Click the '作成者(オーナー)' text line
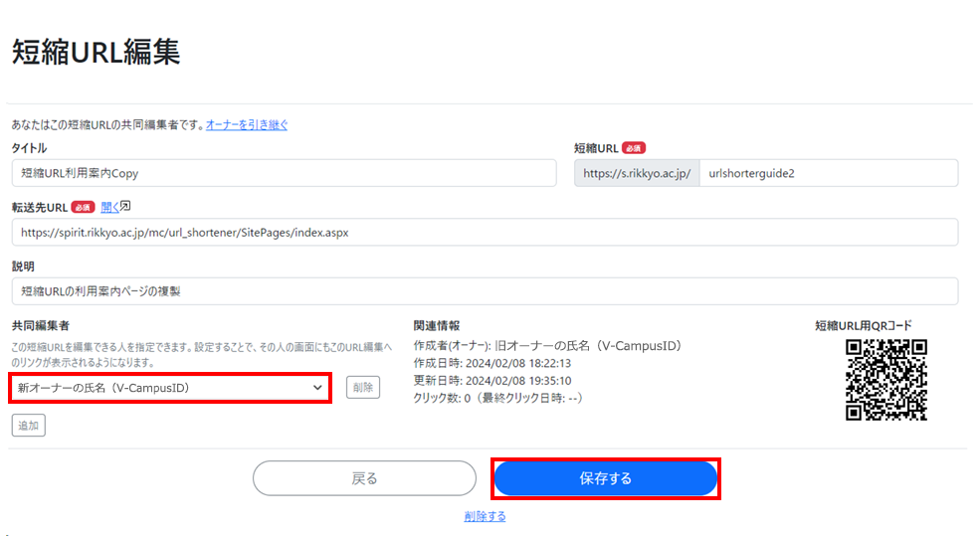The height and width of the screenshot is (536, 980). (547, 346)
